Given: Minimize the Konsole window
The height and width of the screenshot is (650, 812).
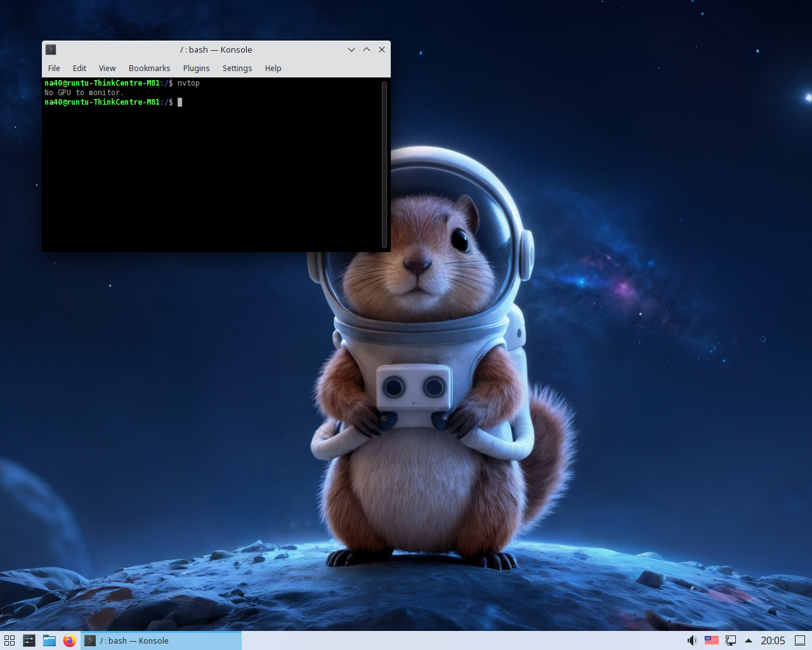Looking at the screenshot, I should click(351, 50).
